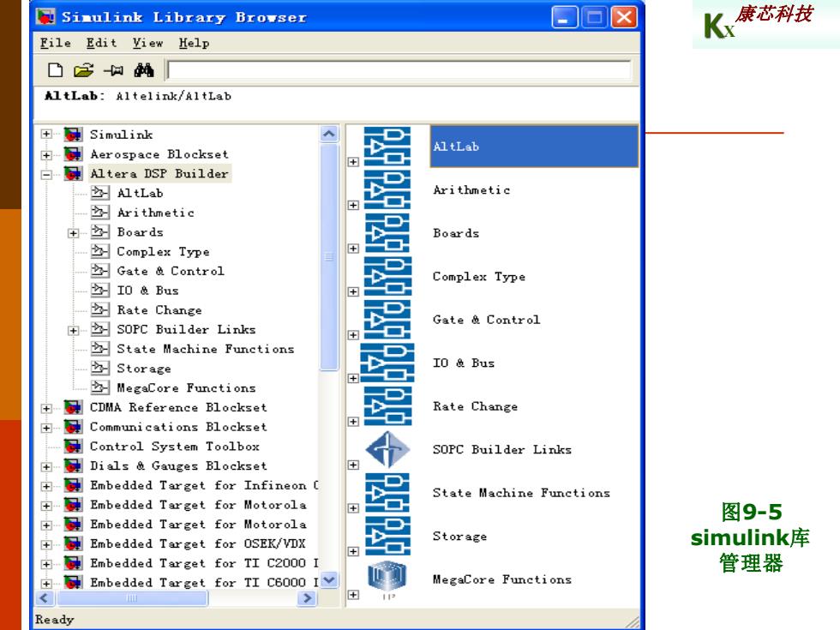Click the Gate & Control block icon right pane
This screenshot has width=840, height=630.
pyautogui.click(x=387, y=320)
